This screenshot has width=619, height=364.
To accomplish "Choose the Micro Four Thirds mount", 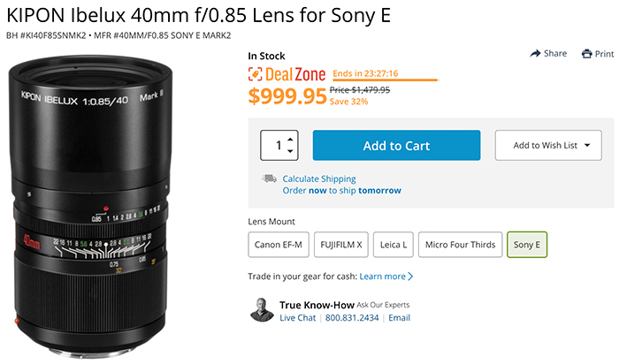I will pos(461,245).
